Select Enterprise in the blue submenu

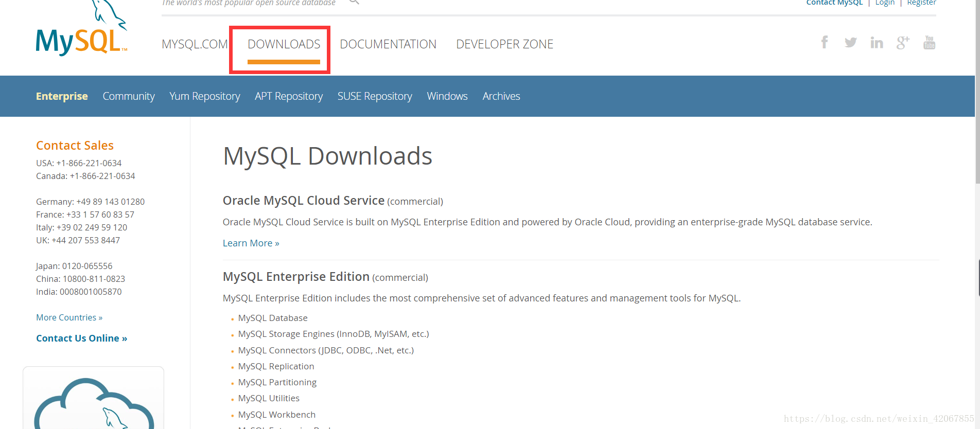[x=62, y=96]
